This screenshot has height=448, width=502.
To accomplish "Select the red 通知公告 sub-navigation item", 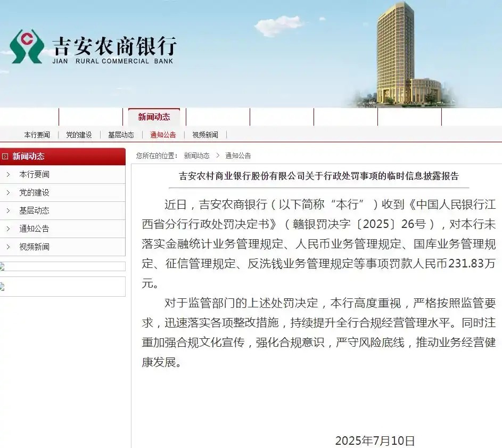I will click(163, 135).
